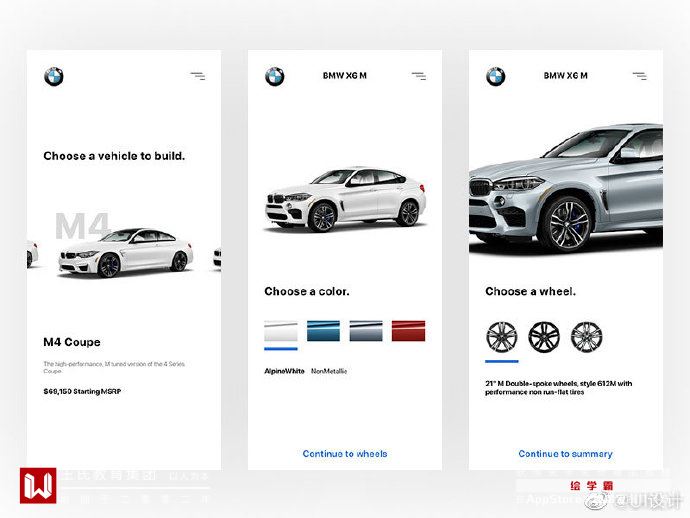
Task: Select the white M4 Coupe car image
Action: (126, 253)
